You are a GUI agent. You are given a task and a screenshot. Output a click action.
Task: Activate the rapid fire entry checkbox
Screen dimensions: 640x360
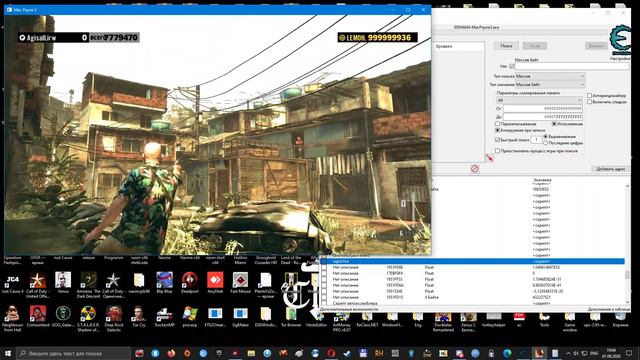click(324, 261)
